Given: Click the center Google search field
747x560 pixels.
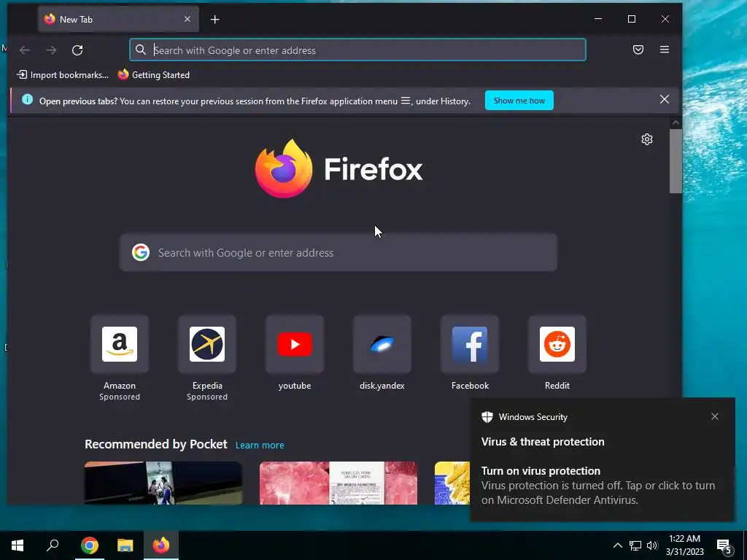Looking at the screenshot, I should pyautogui.click(x=338, y=252).
